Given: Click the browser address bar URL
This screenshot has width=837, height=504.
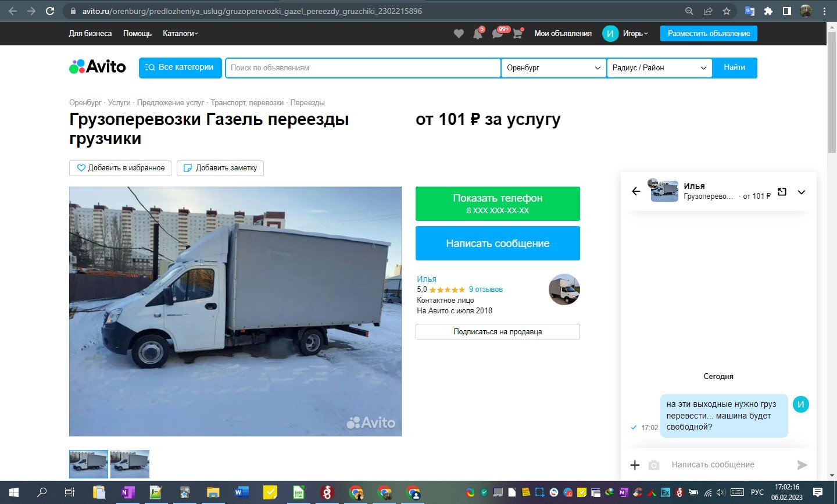Looking at the screenshot, I should coord(252,11).
